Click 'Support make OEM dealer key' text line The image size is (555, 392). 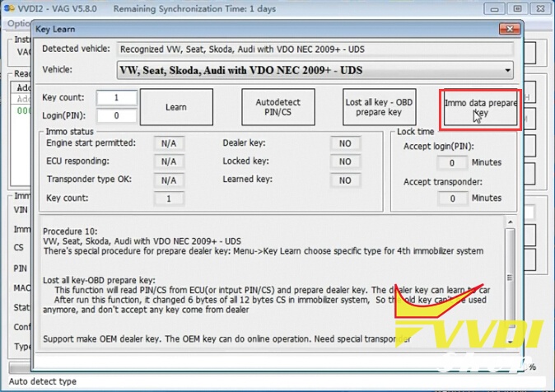[226, 339]
